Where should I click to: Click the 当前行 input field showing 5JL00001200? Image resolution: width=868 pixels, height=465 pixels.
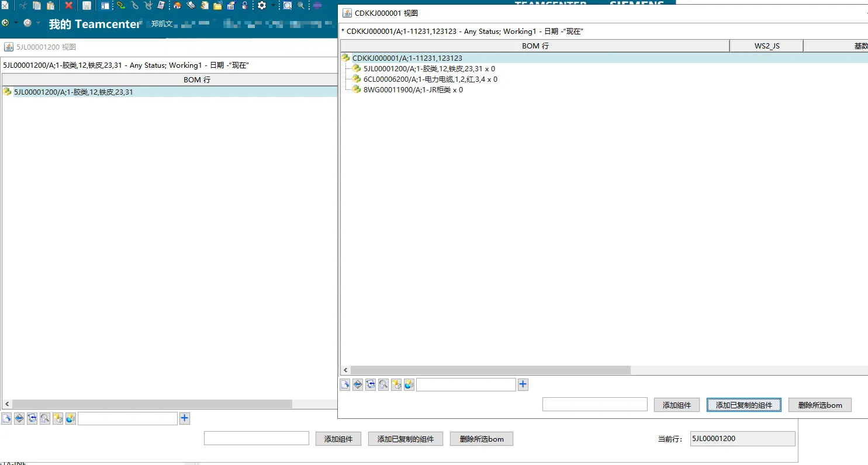click(x=742, y=438)
